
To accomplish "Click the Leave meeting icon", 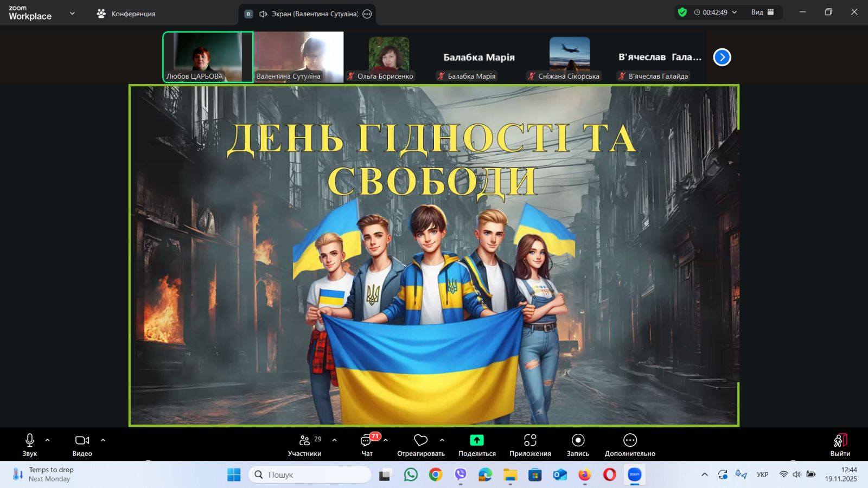I will (x=839, y=440).
